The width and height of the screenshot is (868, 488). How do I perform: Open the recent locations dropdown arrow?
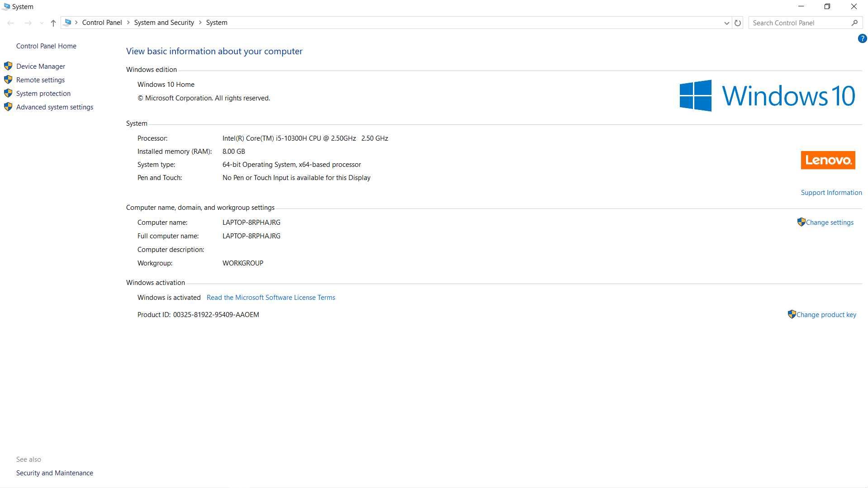coord(42,23)
